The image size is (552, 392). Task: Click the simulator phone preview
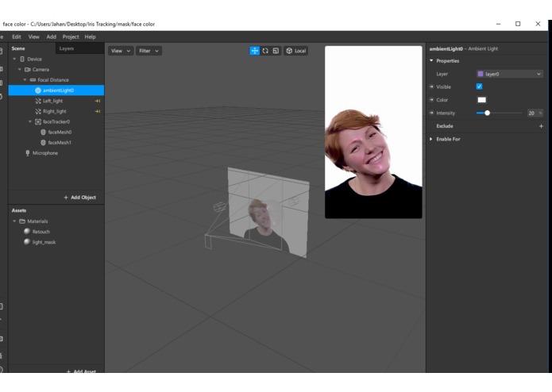(373, 133)
